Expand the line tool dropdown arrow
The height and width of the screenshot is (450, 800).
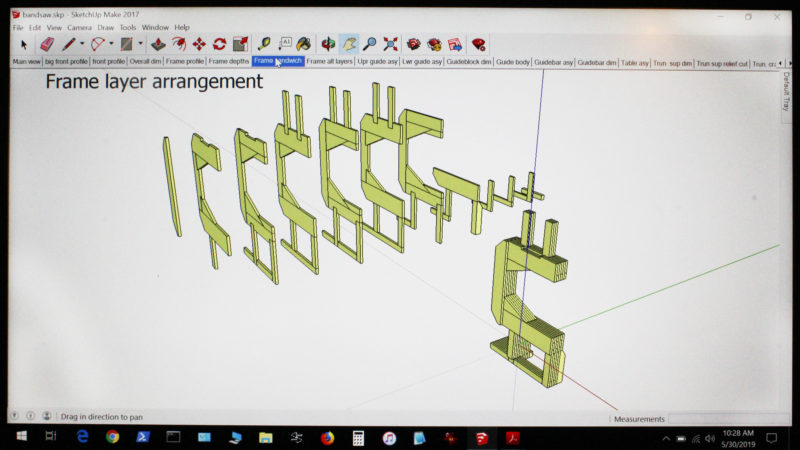(82, 45)
